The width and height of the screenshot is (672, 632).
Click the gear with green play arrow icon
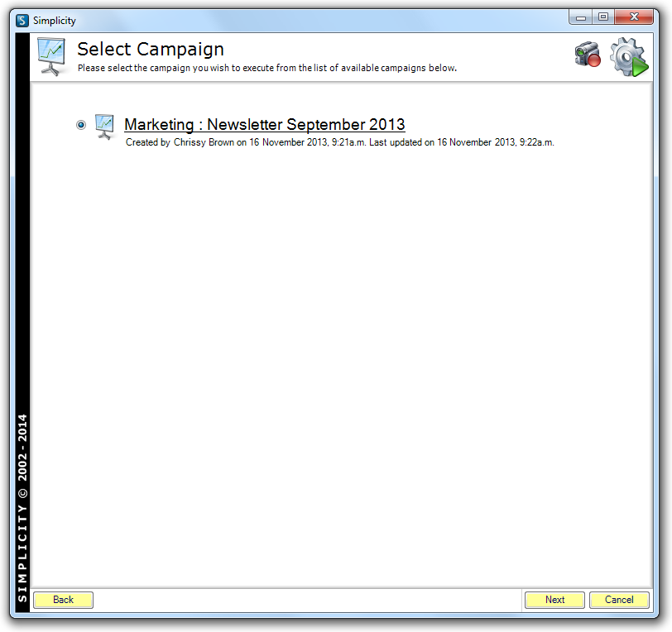(629, 57)
